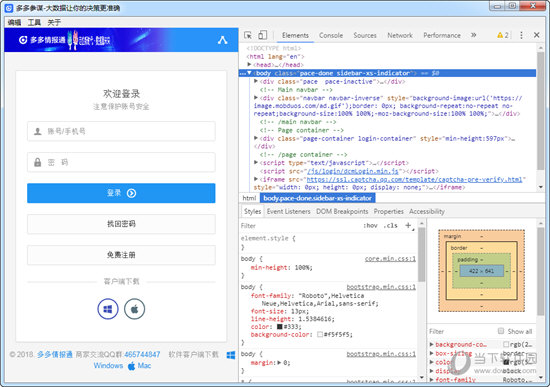The image size is (550, 387).
Task: Click the 账号/手机号 account input field
Action: [121, 131]
